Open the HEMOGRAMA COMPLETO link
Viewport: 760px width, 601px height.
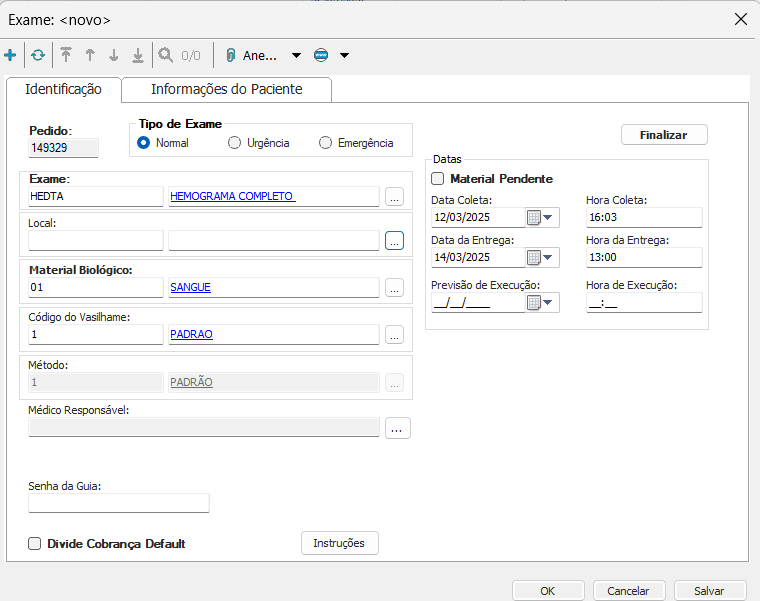tap(232, 196)
